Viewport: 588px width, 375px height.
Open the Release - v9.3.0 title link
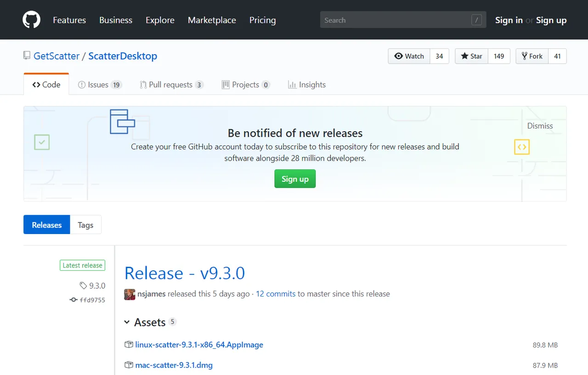tap(185, 273)
